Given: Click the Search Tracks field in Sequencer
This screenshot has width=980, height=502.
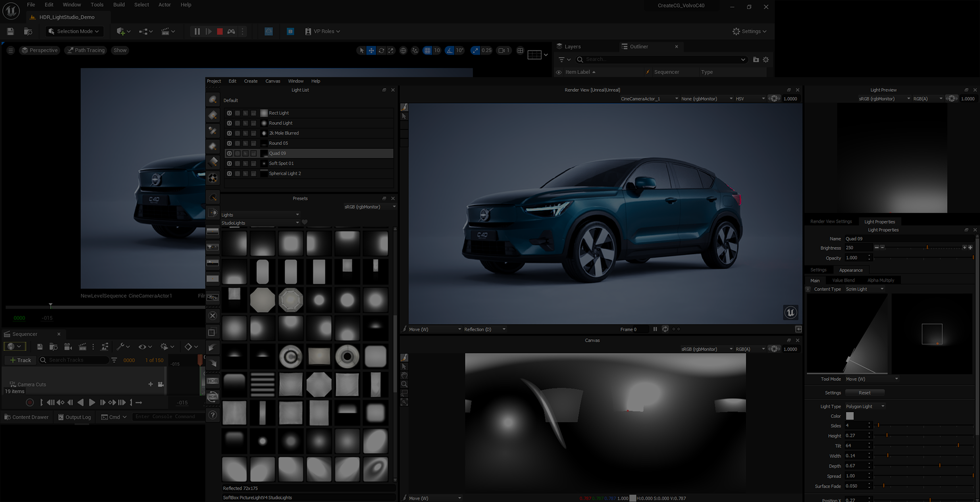Looking at the screenshot, I should pyautogui.click(x=74, y=360).
